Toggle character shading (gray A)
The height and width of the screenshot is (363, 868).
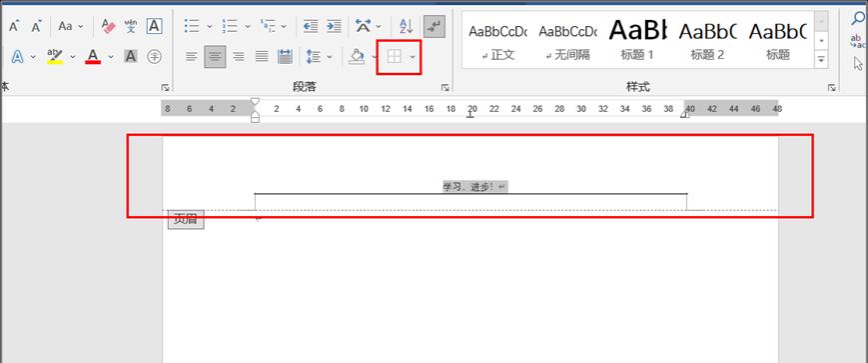130,56
